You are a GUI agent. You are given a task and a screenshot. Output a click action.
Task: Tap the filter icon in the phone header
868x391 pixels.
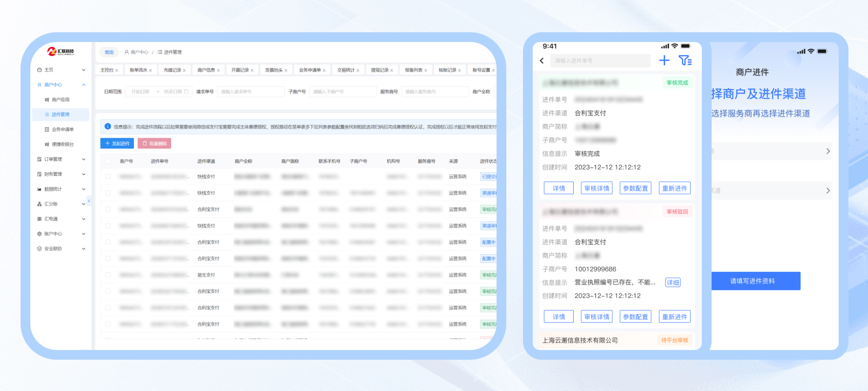pyautogui.click(x=685, y=60)
